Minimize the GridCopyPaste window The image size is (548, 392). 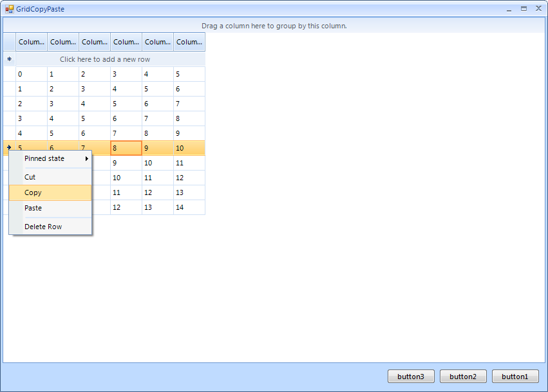click(509, 9)
